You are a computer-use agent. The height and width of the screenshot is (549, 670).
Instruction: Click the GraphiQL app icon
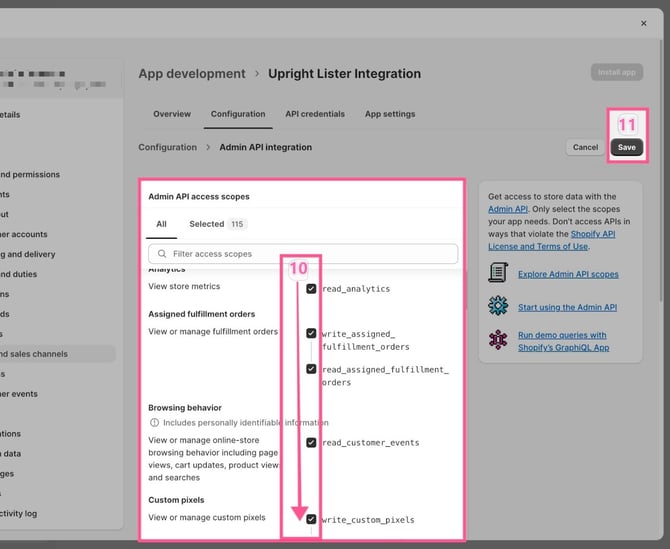point(498,341)
